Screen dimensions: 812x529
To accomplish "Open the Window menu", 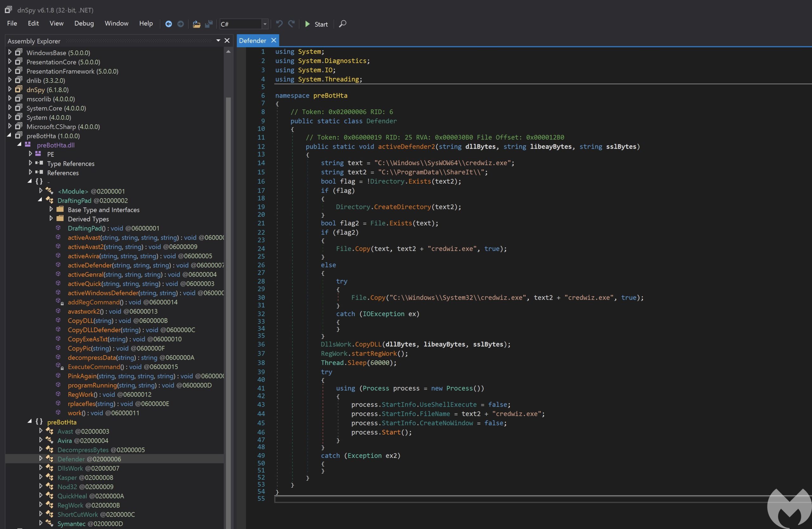I will 116,23.
